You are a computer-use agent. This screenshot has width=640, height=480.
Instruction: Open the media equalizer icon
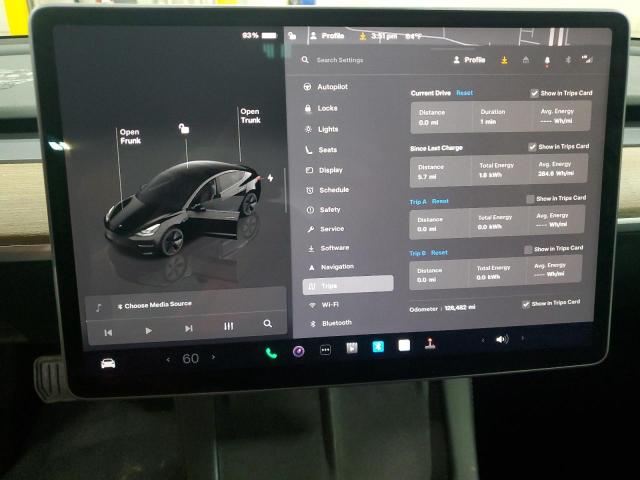click(229, 326)
